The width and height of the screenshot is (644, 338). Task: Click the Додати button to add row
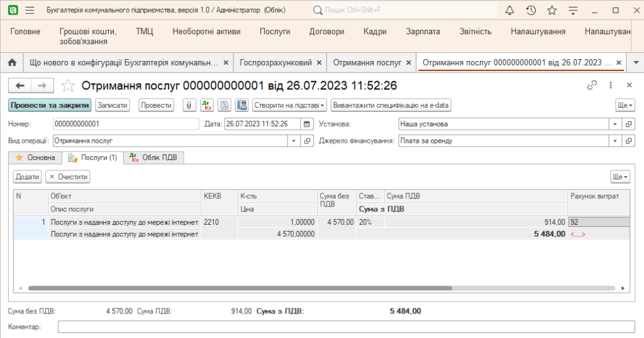tap(28, 177)
